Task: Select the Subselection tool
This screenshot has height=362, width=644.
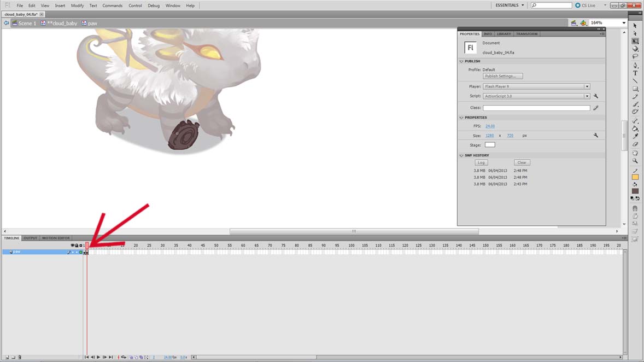Action: [x=635, y=33]
